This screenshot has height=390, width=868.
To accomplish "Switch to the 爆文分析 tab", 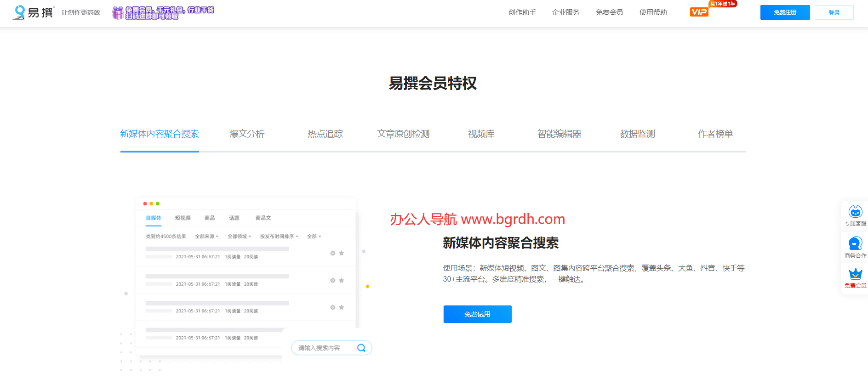I will coord(247,134).
